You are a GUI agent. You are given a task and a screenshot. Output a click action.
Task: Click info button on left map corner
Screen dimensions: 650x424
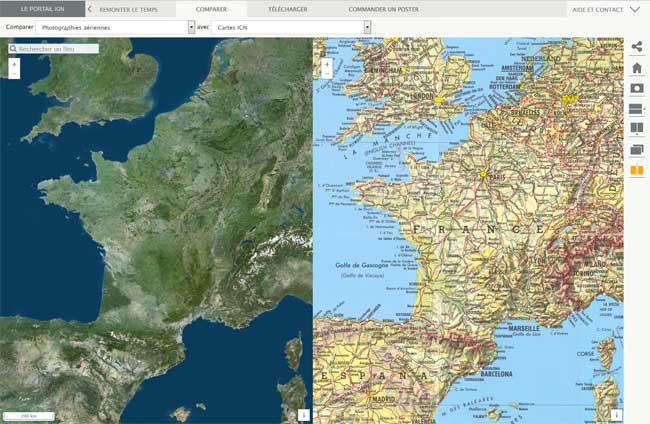click(304, 415)
